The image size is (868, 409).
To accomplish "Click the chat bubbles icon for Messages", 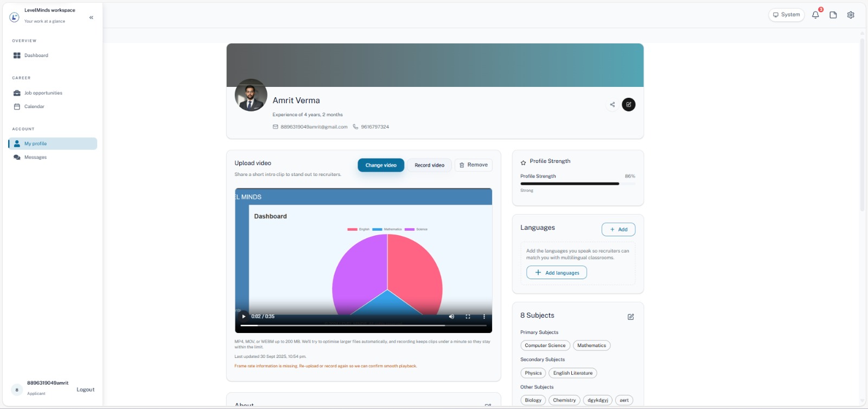I will pyautogui.click(x=17, y=157).
